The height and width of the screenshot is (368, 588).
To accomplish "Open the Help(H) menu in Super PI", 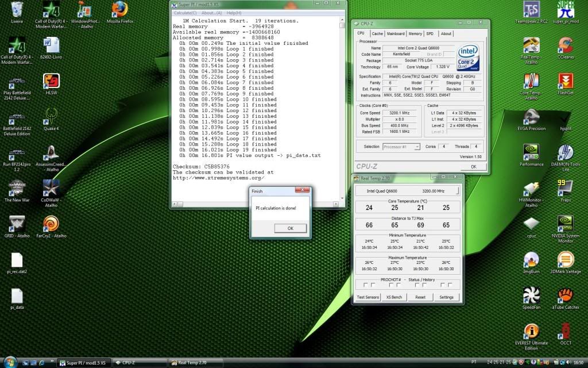I will (234, 13).
